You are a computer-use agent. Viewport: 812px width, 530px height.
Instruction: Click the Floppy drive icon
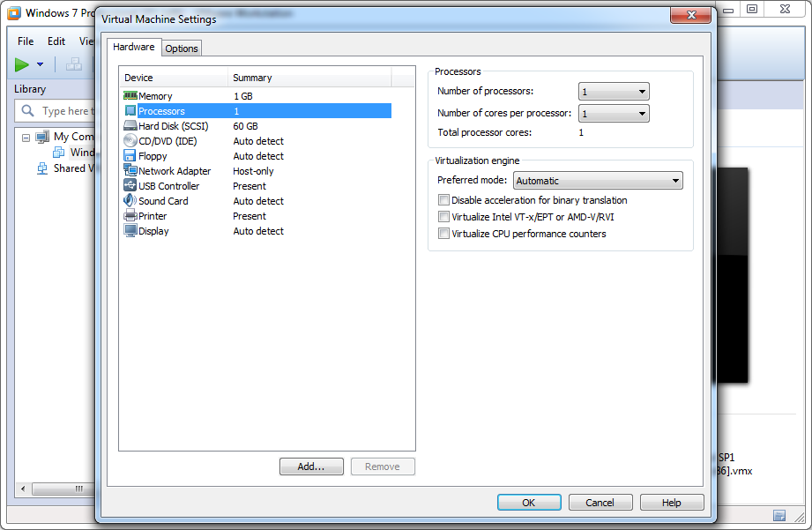[x=130, y=156]
